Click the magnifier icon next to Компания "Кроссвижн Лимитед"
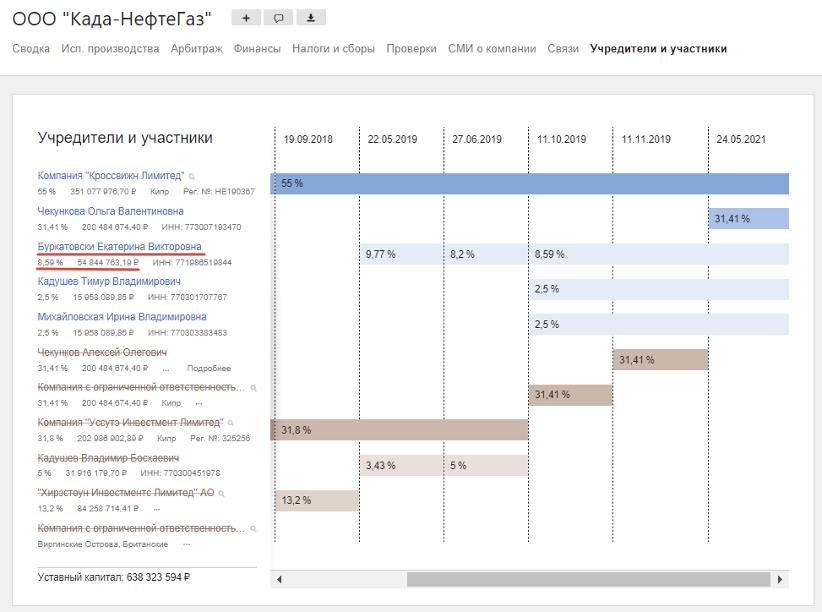822x612 pixels. pyautogui.click(x=194, y=174)
